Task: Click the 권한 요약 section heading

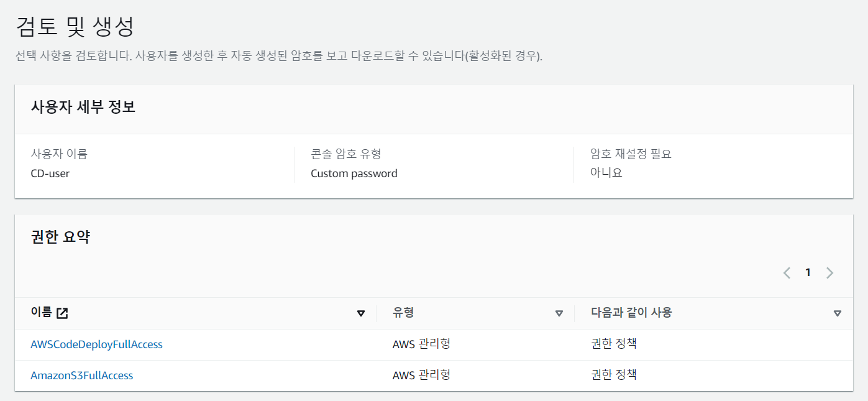Action: tap(60, 237)
